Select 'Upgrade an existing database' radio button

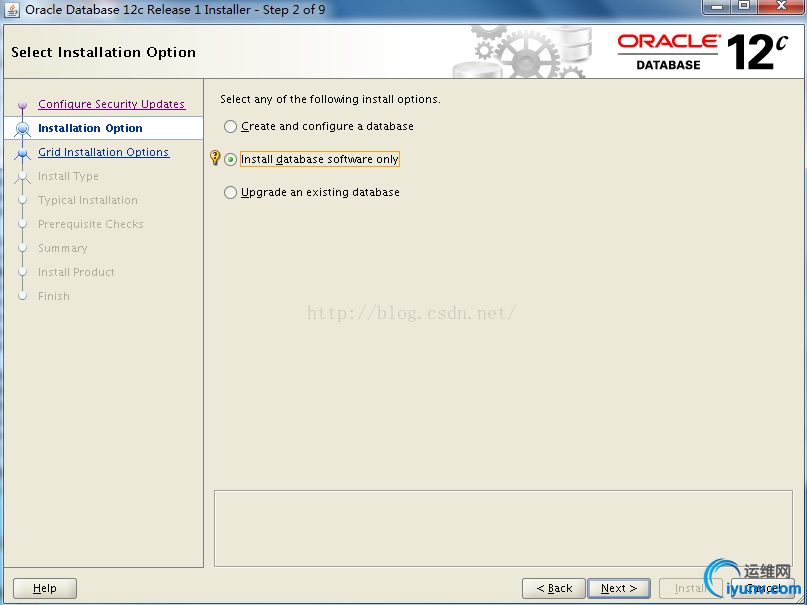click(x=231, y=192)
